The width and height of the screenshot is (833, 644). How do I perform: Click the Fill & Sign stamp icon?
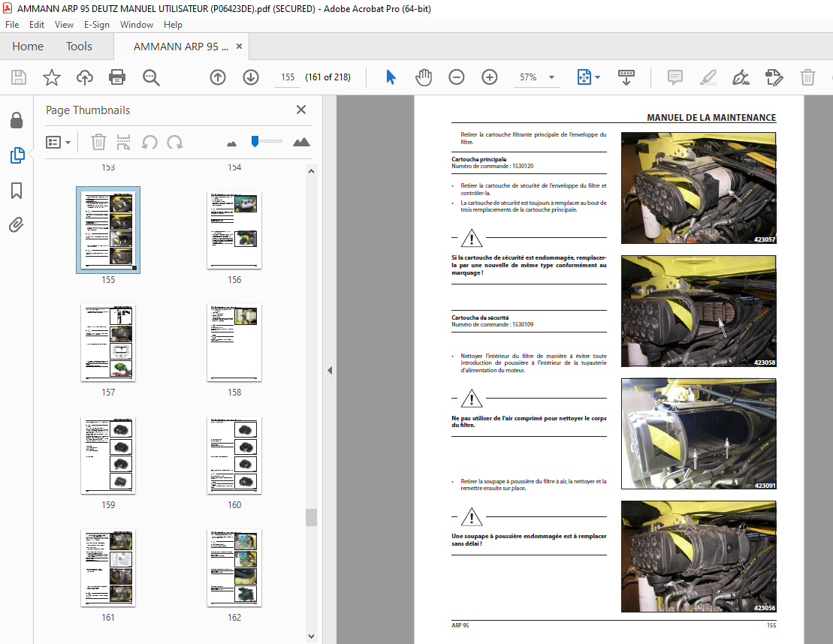click(x=774, y=77)
